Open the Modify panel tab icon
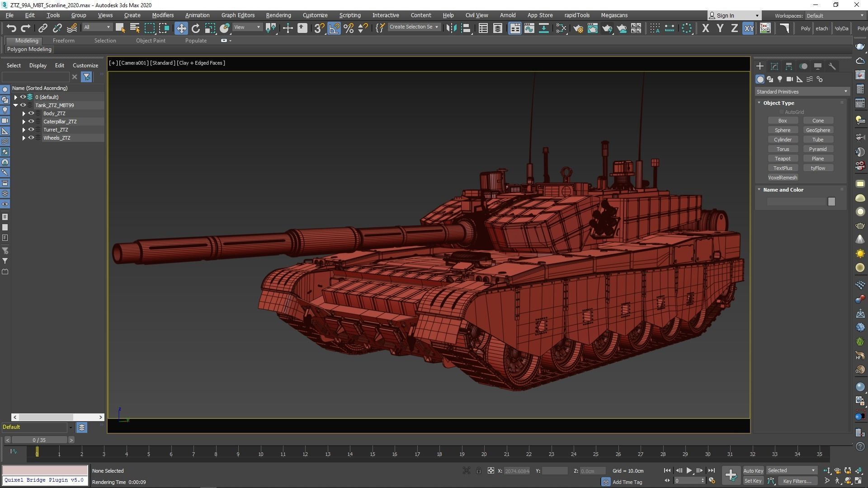868x488 pixels. (774, 66)
